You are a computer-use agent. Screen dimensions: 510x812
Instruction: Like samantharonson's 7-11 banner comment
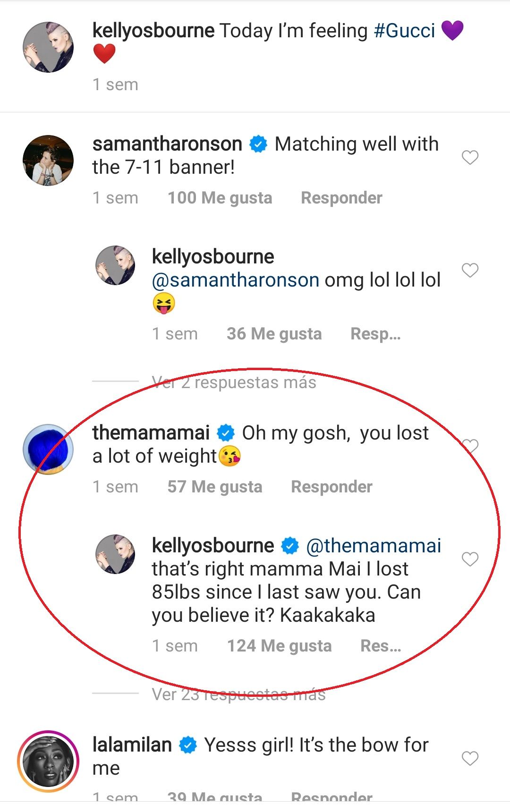[470, 157]
